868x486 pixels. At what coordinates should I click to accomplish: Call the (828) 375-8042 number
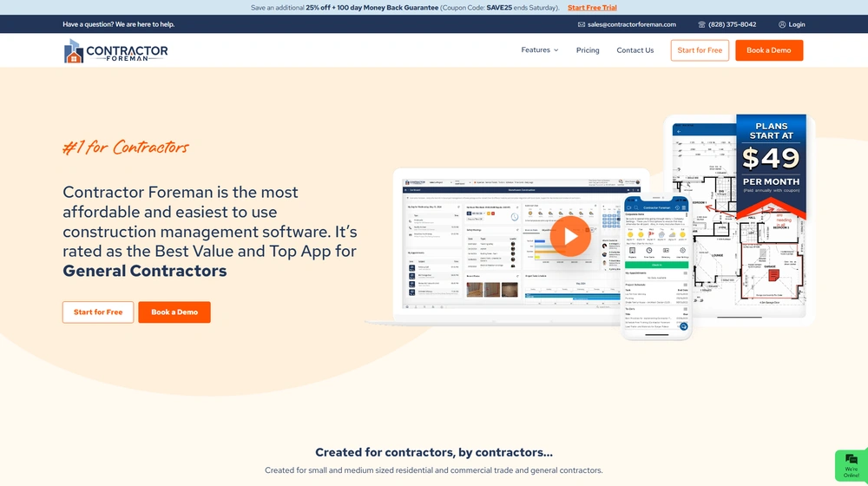732,24
